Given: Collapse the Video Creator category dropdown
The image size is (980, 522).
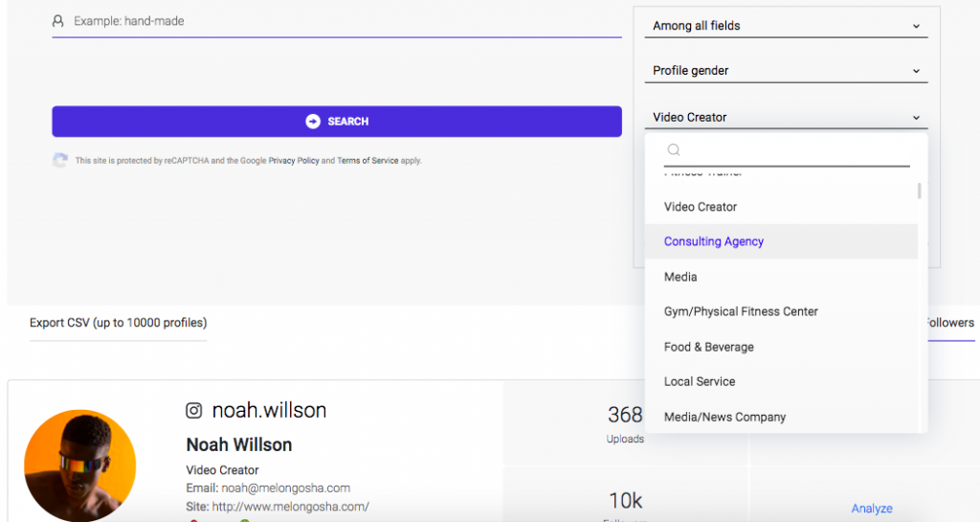Looking at the screenshot, I should point(786,118).
